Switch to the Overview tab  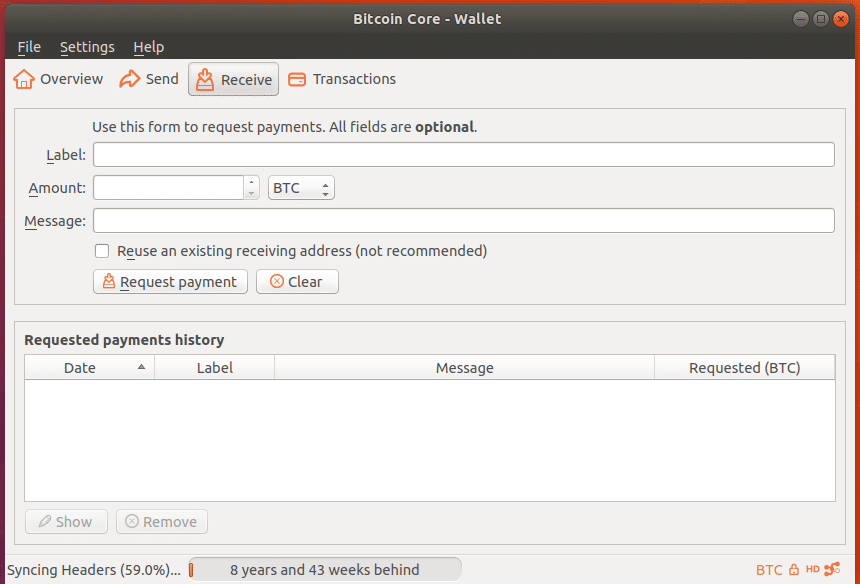click(58, 79)
